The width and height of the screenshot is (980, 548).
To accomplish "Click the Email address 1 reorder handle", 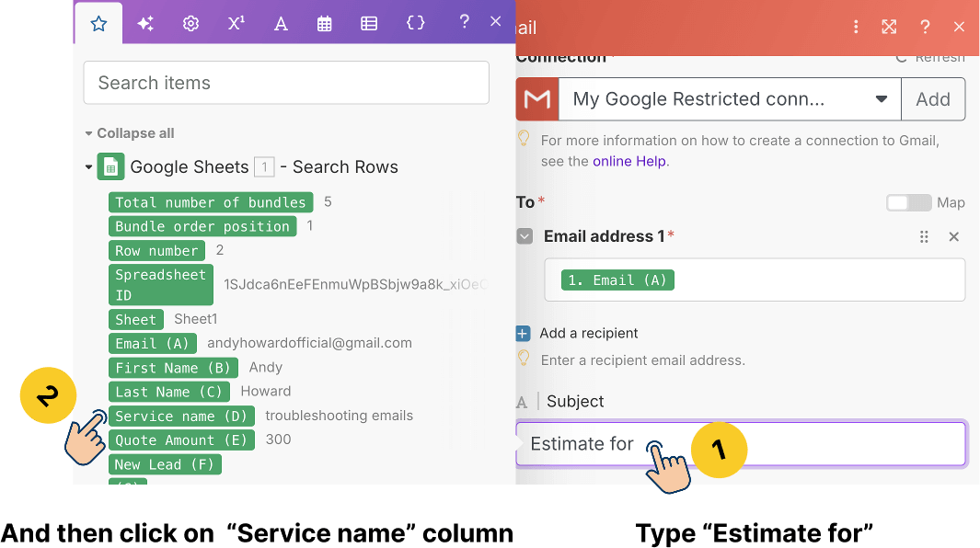I will [x=924, y=237].
